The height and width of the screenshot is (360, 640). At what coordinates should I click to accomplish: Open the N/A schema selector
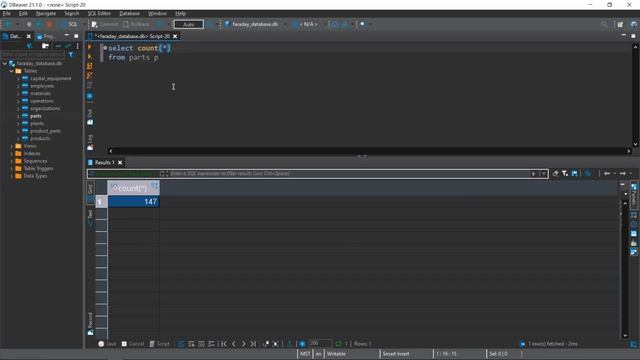309,24
